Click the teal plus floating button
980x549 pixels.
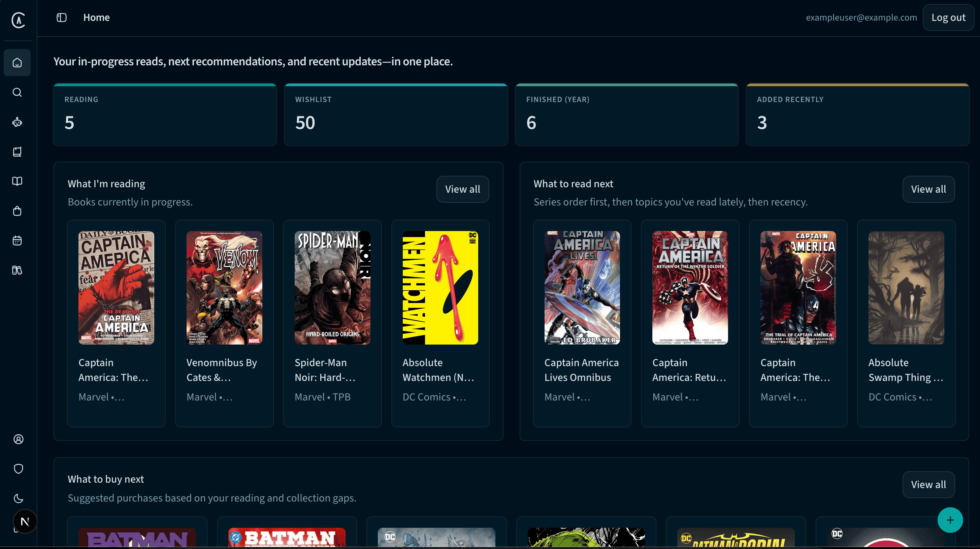tap(950, 520)
